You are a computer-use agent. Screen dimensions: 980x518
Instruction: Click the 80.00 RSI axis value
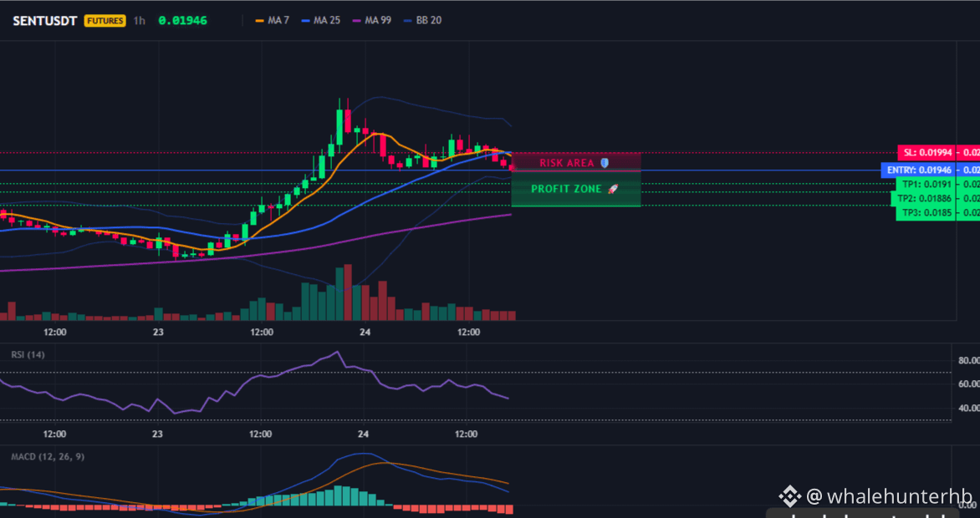coord(967,361)
